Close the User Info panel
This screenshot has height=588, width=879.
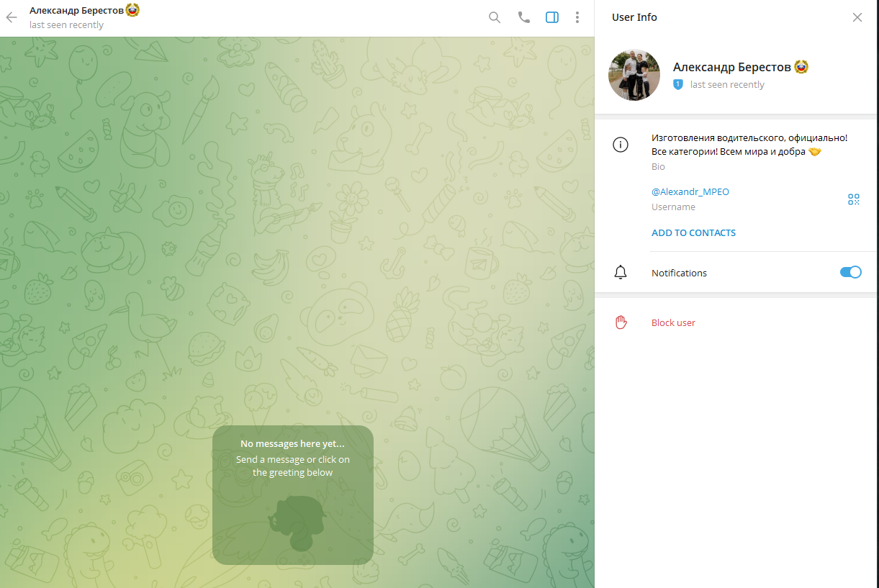[x=857, y=17]
